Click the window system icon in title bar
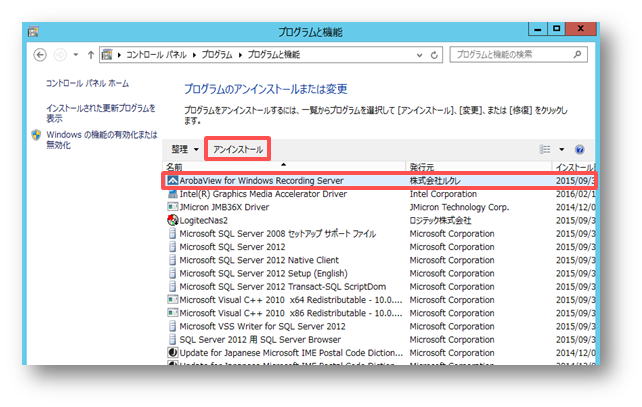 [x=33, y=32]
